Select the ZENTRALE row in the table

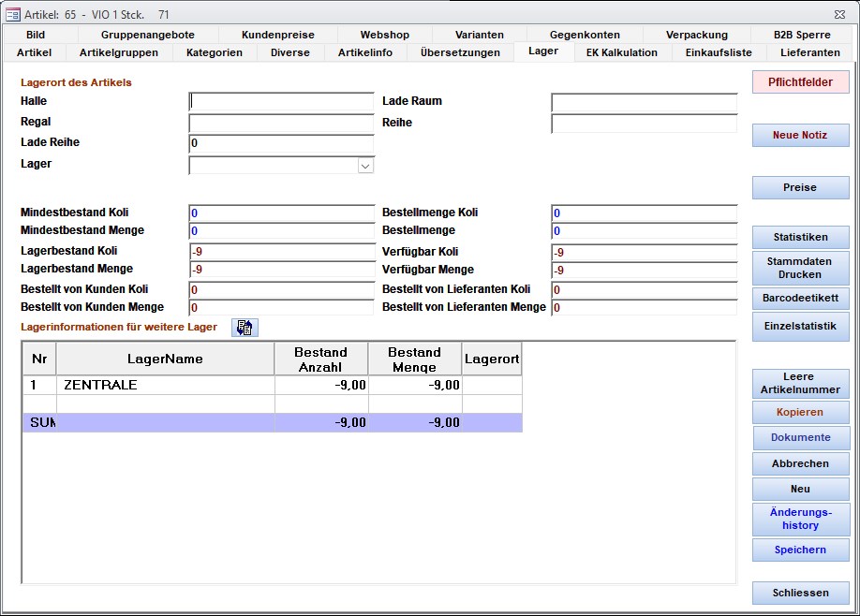click(x=165, y=385)
